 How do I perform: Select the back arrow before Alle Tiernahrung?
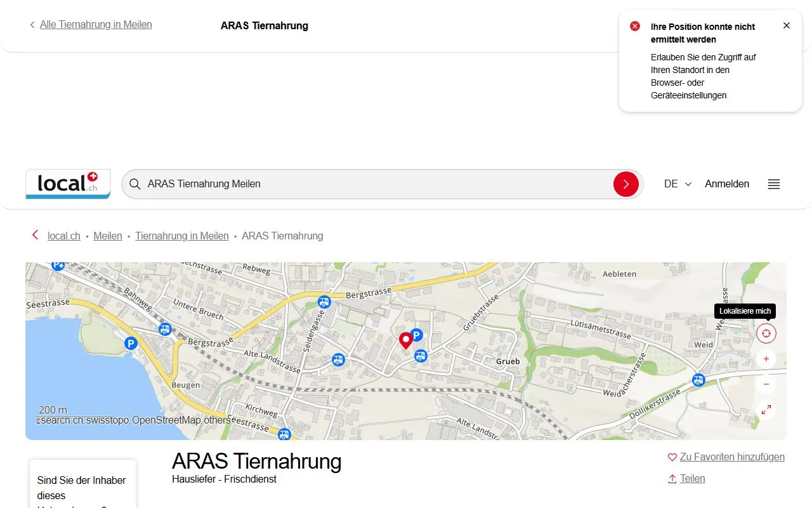[x=32, y=24]
